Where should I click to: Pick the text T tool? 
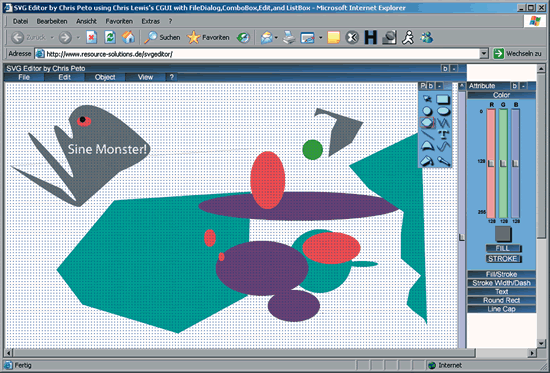click(444, 134)
